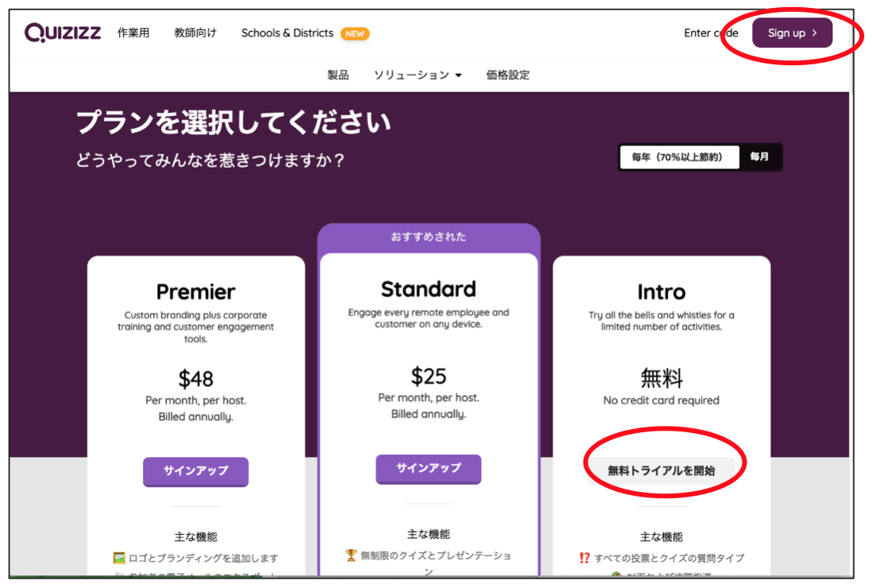Open the 作業用 navigation item
This screenshot has height=588, width=873.
coord(134,33)
